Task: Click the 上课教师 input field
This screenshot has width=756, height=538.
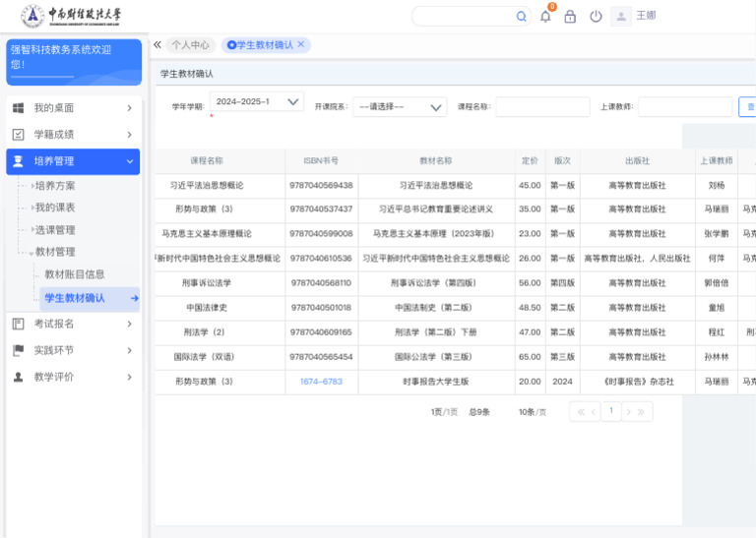Action: (x=685, y=107)
